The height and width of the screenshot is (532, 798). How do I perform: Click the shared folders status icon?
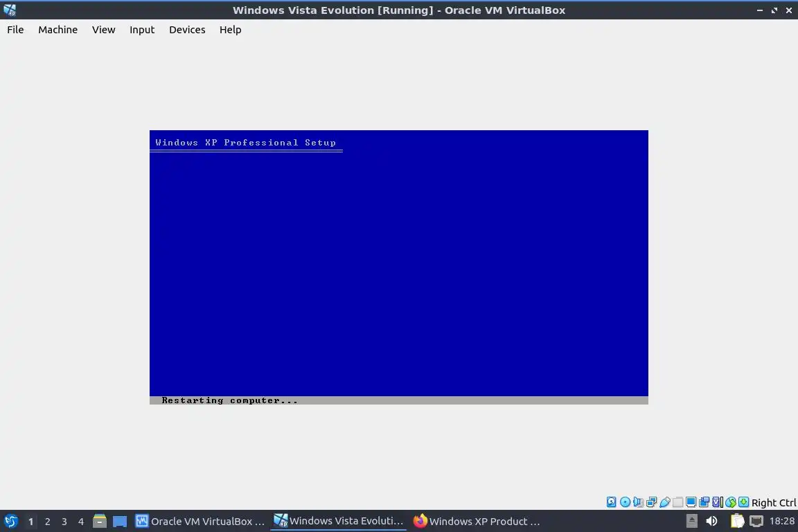click(678, 502)
